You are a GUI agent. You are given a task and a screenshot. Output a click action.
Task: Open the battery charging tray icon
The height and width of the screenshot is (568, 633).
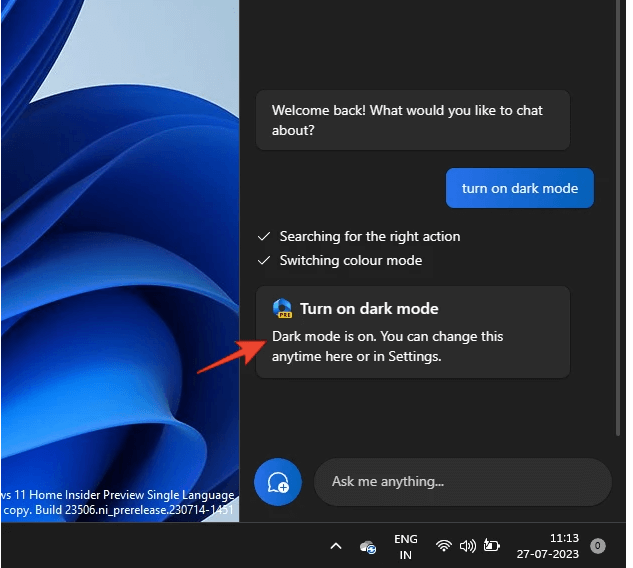492,546
